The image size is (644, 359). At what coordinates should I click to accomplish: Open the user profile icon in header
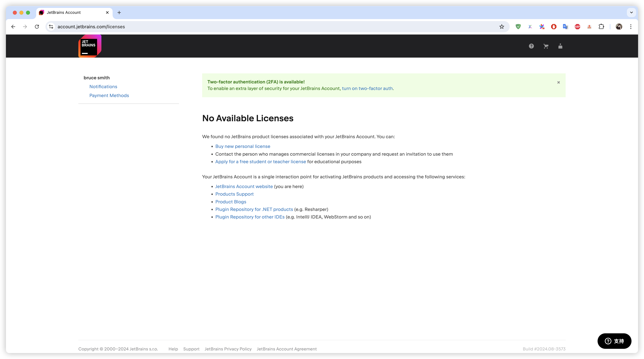tap(560, 46)
